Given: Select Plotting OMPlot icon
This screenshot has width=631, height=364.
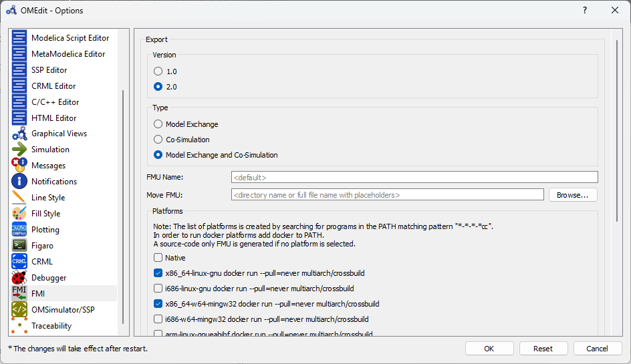Looking at the screenshot, I should 19,229.
